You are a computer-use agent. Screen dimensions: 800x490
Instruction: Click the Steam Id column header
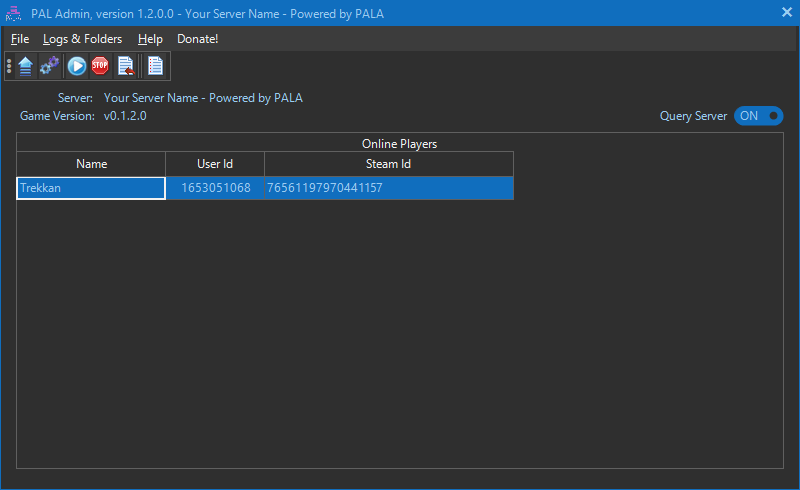[x=388, y=164]
